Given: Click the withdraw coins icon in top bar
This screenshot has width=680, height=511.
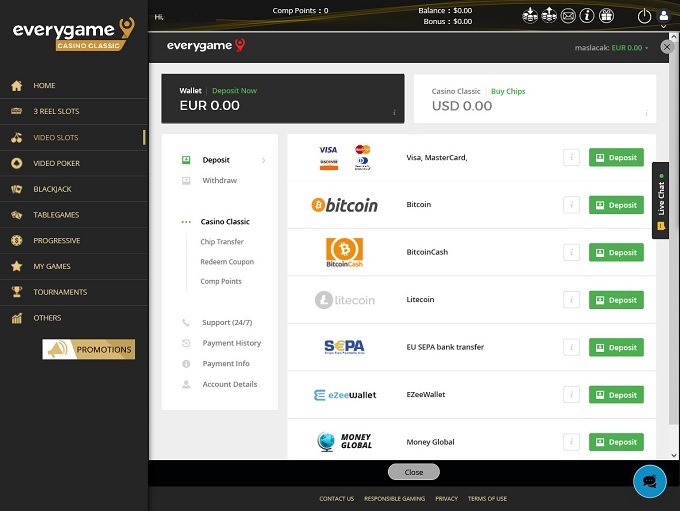Looking at the screenshot, I should click(x=549, y=15).
